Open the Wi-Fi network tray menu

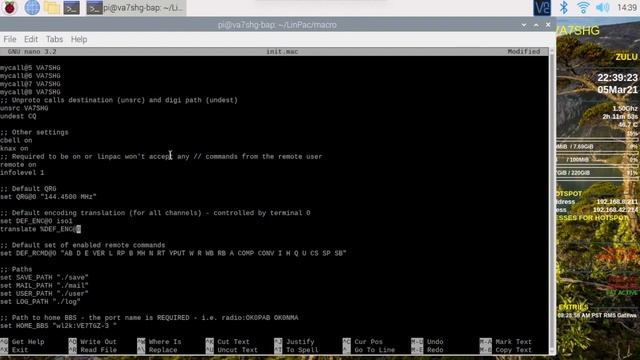pyautogui.click(x=583, y=7)
